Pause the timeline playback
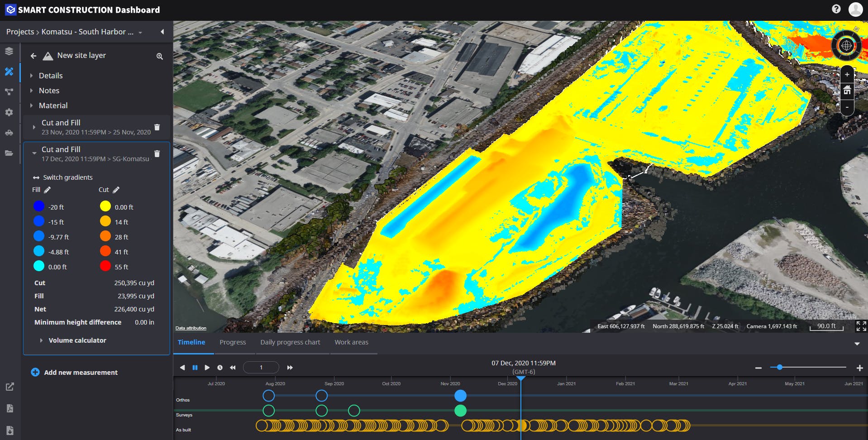The width and height of the screenshot is (868, 440). [195, 367]
